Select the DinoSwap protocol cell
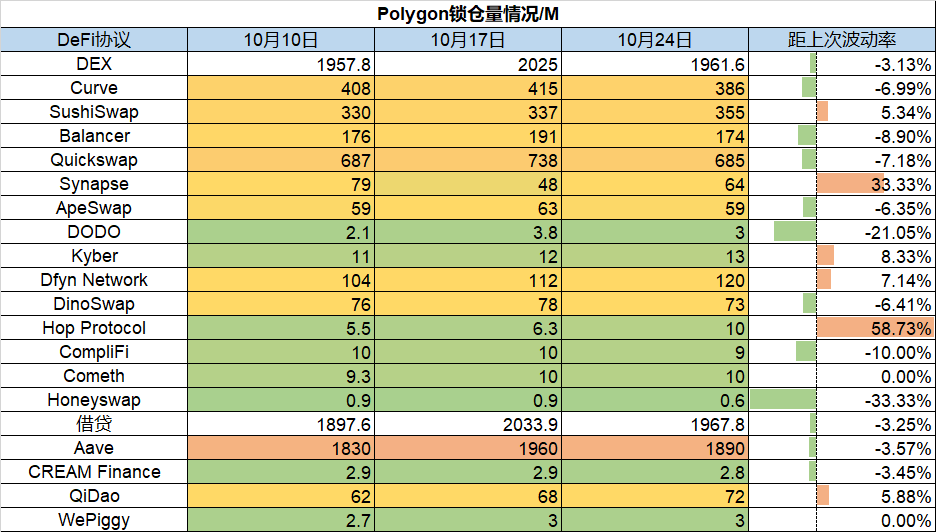Viewport: 936px width, 532px height. point(94,304)
